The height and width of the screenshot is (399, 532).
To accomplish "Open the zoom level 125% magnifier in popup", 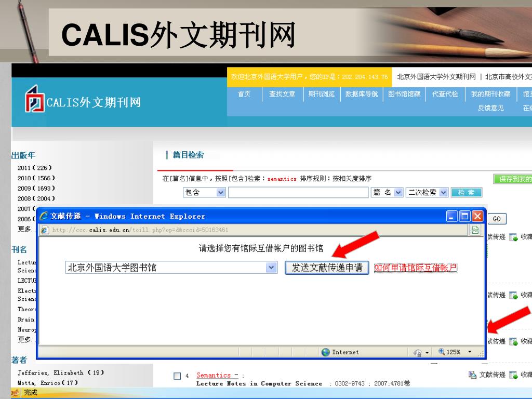I will (x=442, y=352).
